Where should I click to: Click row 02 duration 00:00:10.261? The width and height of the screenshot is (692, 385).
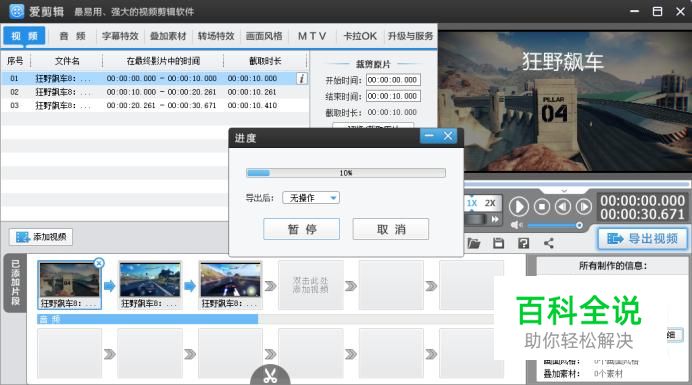[252, 92]
